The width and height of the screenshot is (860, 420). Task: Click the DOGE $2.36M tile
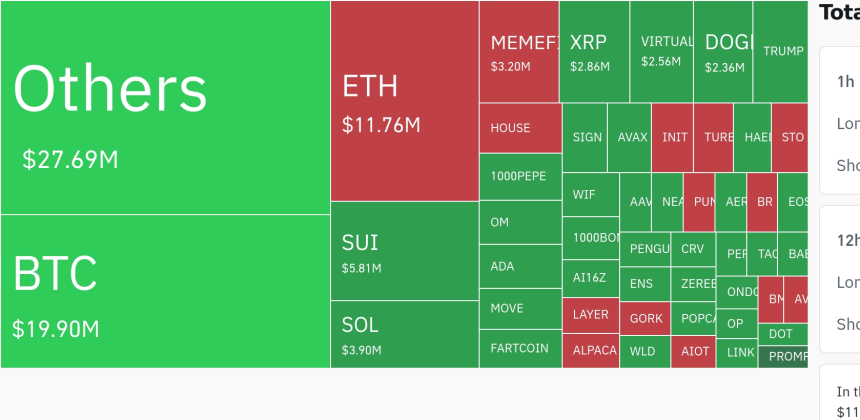click(x=723, y=52)
